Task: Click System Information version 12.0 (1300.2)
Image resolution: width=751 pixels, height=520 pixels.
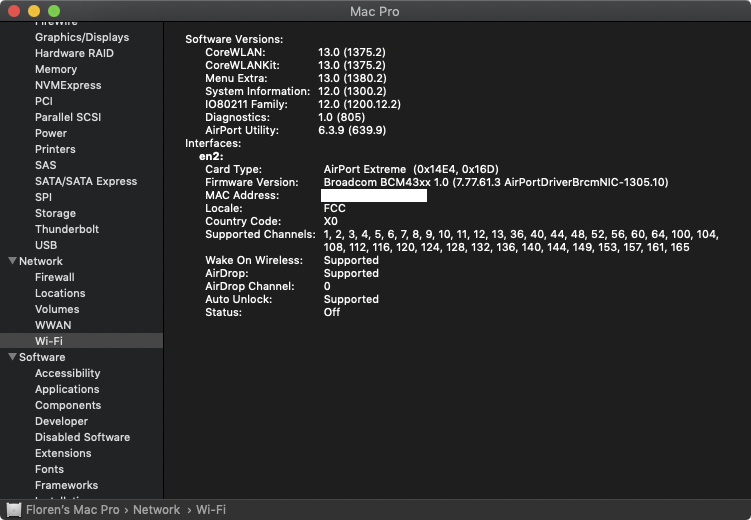Action: click(x=353, y=91)
